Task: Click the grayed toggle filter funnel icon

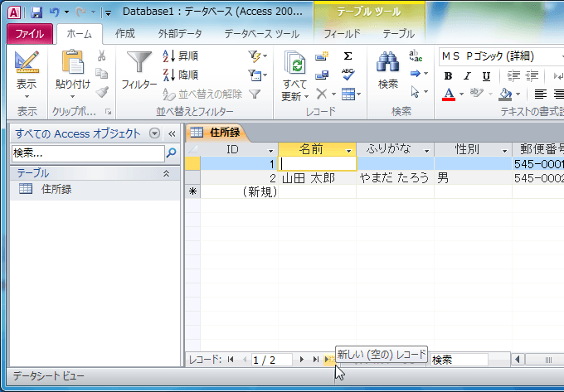Action: (x=255, y=94)
